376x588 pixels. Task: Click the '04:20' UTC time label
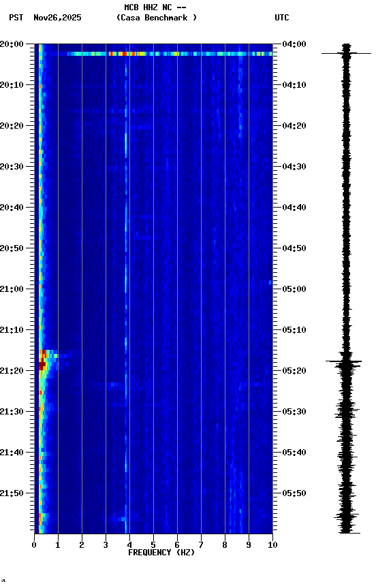[294, 126]
